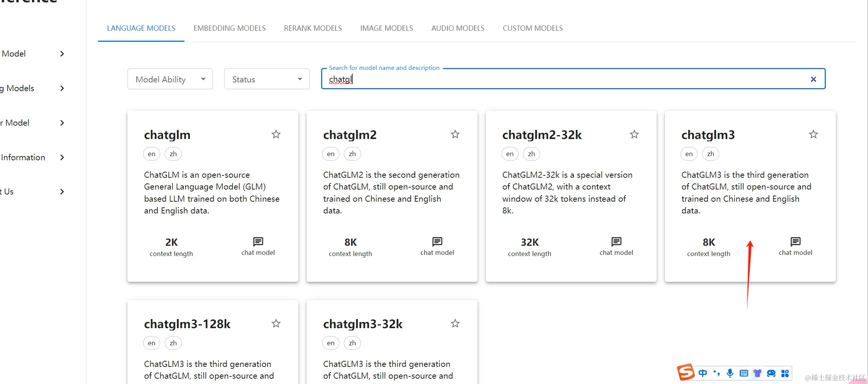The width and height of the screenshot is (868, 384).
Task: Open the Embedding Models tab
Action: coord(230,28)
